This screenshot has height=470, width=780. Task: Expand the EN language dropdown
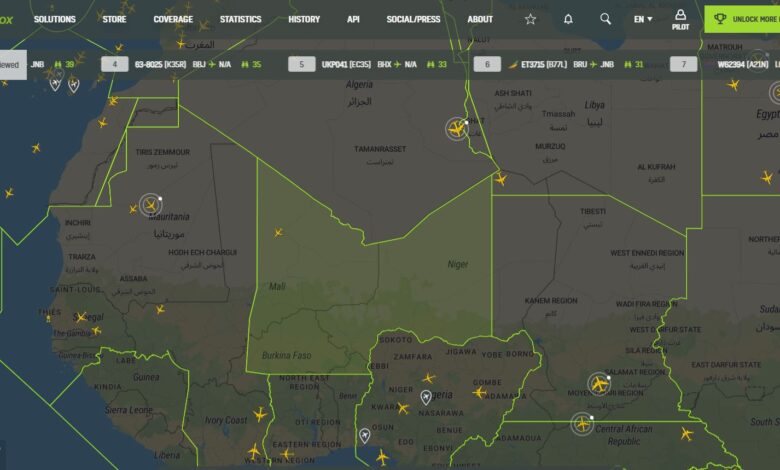click(642, 19)
